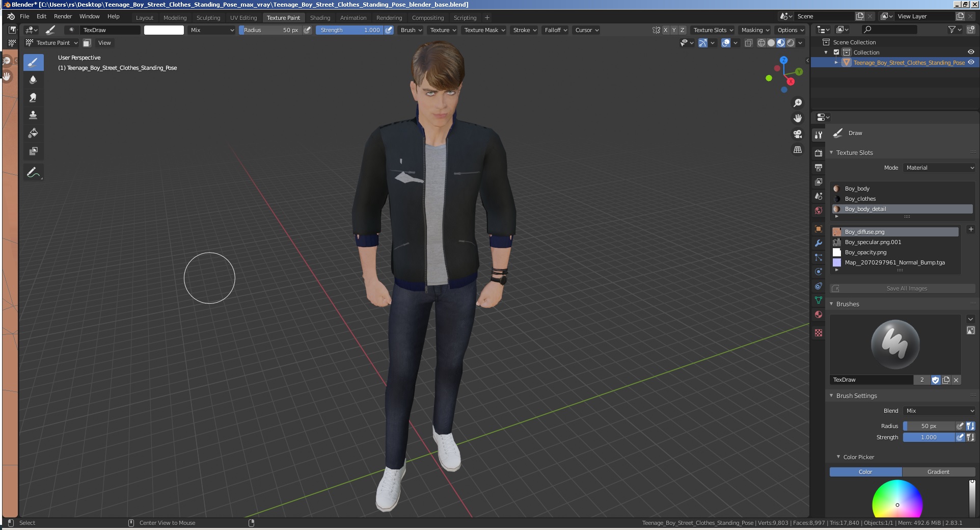Screen dimensions: 980x530
Task: Select the Clone stamp tool
Action: [33, 115]
